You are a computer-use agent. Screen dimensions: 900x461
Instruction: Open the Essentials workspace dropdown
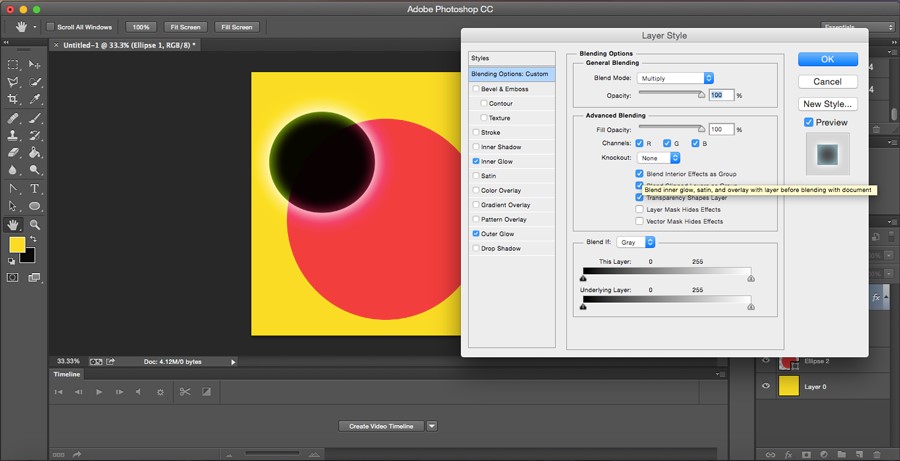857,27
